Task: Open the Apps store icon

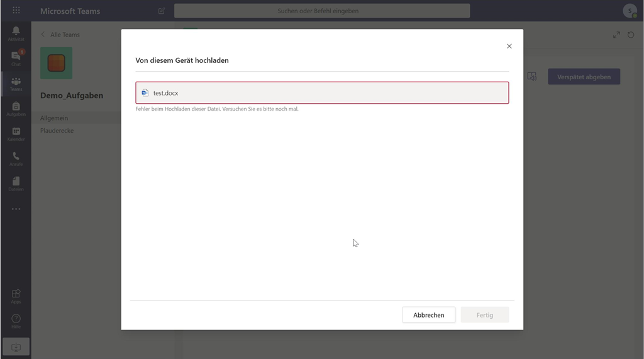Action: pos(16,296)
